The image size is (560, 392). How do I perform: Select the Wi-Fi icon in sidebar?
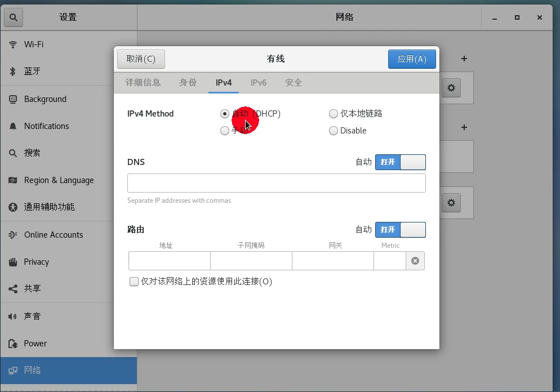pyautogui.click(x=13, y=44)
